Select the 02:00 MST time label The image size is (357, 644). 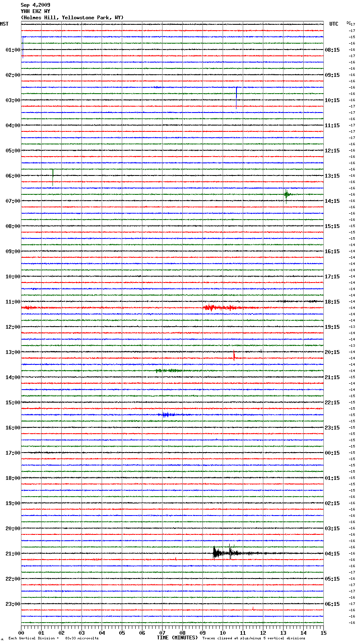click(x=13, y=75)
